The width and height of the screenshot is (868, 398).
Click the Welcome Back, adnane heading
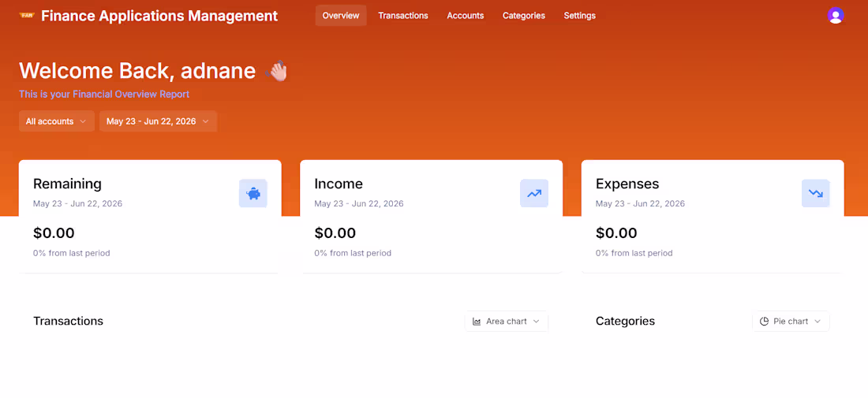[x=137, y=71]
